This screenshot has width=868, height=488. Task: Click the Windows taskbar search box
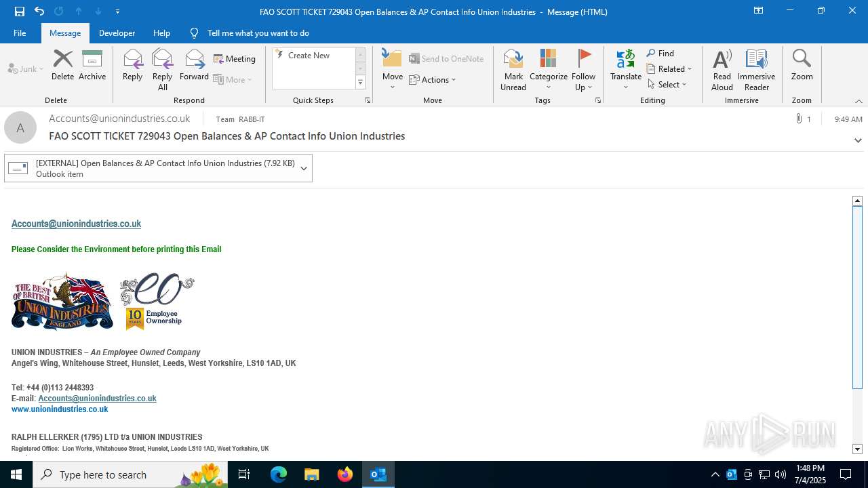[x=130, y=474]
